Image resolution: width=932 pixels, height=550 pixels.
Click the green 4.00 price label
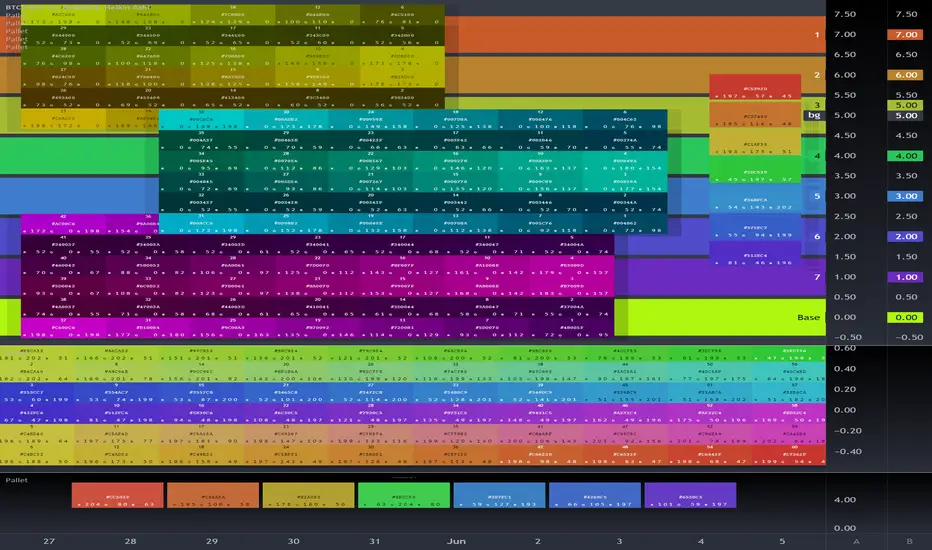click(905, 156)
